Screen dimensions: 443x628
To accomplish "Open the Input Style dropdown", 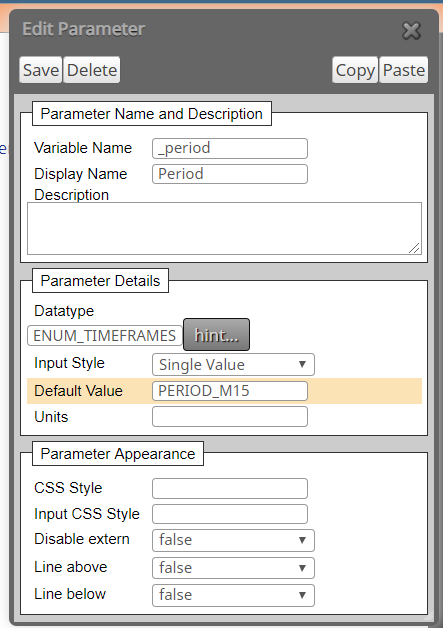I will click(233, 364).
